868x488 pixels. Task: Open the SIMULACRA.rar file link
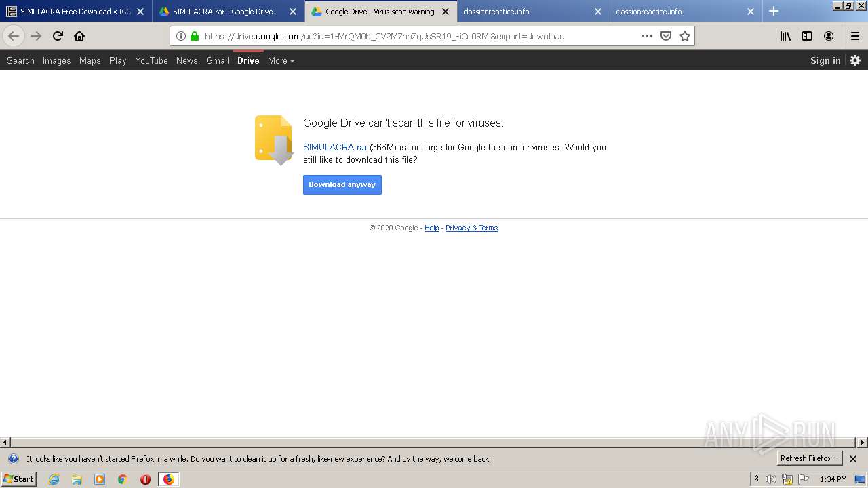335,147
